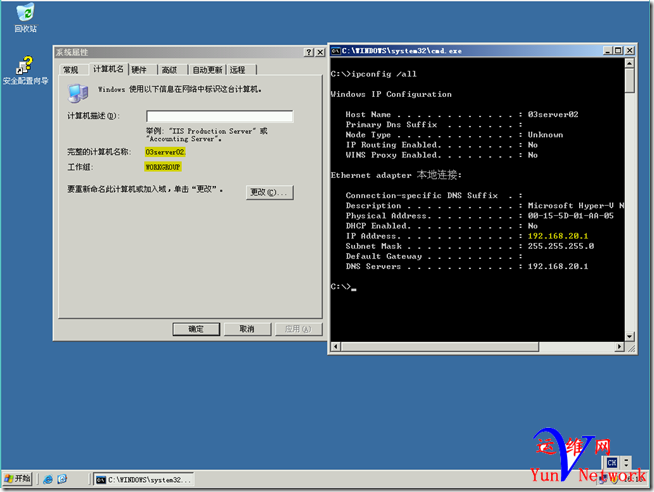
Task: Click the DNS Servers 192.168.20.1 value
Action: (x=558, y=266)
